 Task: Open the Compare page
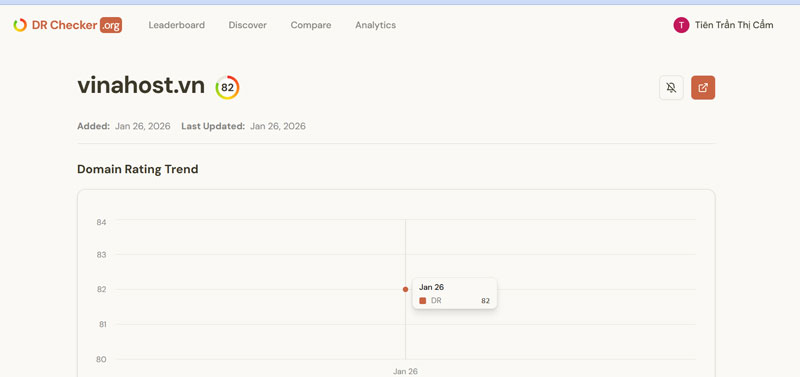[311, 25]
